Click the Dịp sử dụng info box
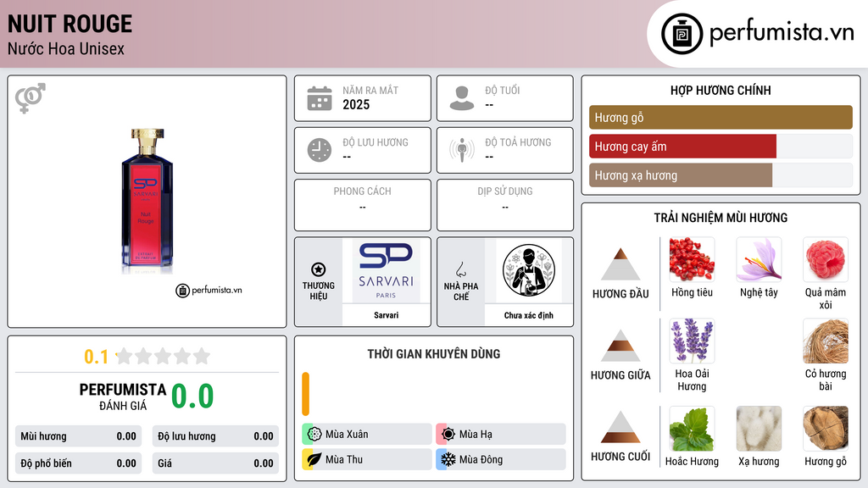Viewport: 868px width, 488px height. (x=505, y=205)
